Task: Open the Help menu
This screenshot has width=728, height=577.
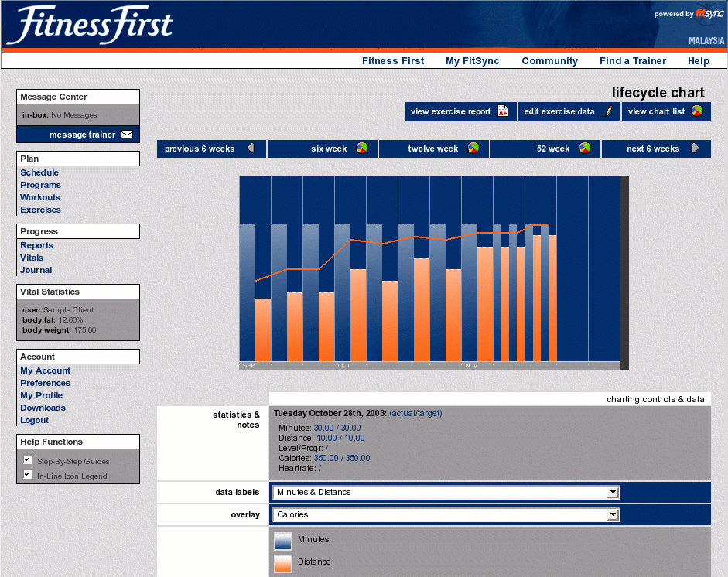Action: click(699, 61)
